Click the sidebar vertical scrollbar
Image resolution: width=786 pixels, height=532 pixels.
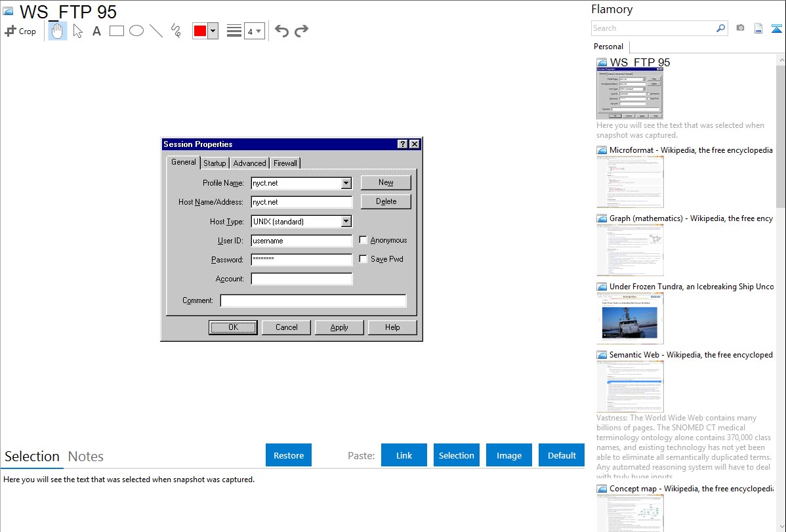click(x=781, y=135)
